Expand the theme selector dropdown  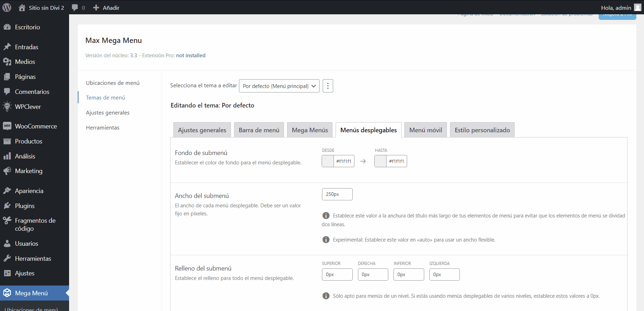tap(279, 86)
